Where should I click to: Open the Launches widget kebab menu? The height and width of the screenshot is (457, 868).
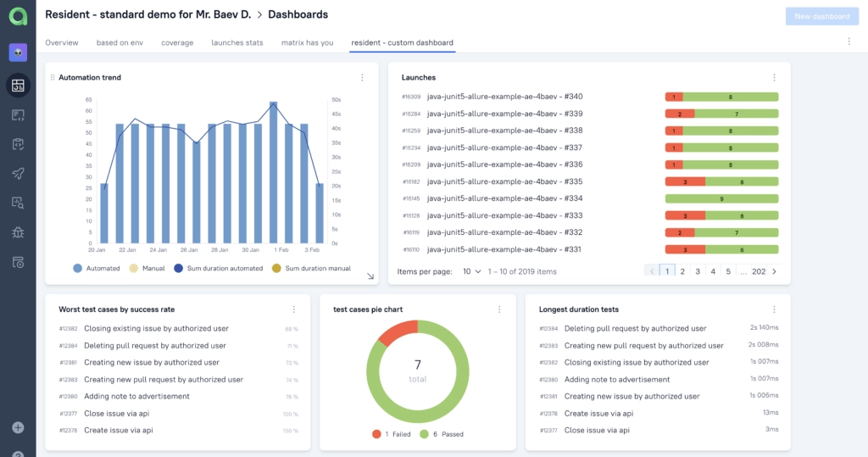774,78
